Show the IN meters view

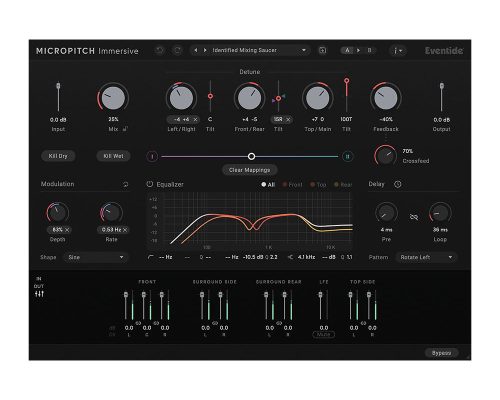coord(39,279)
